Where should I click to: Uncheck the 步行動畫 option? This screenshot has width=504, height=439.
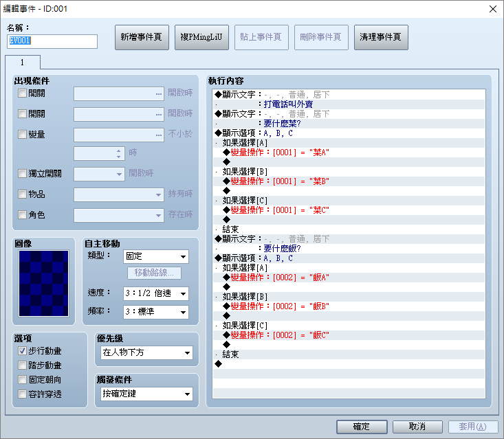click(x=22, y=351)
